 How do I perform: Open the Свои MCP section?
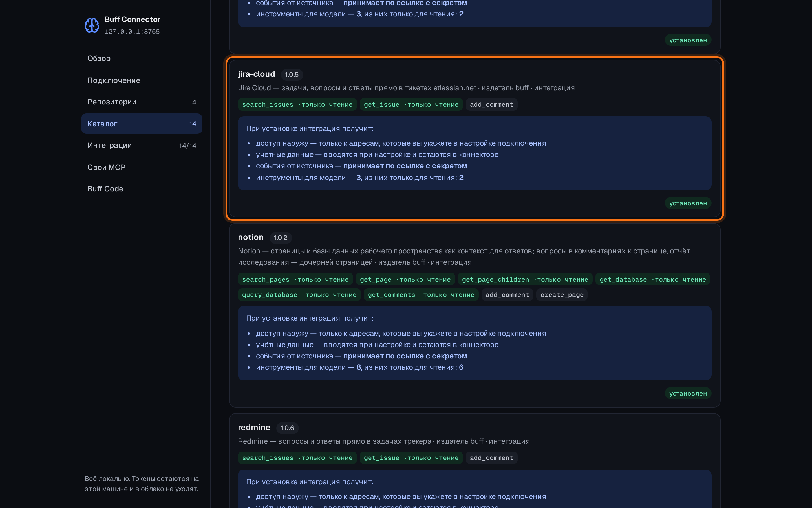pos(142,167)
